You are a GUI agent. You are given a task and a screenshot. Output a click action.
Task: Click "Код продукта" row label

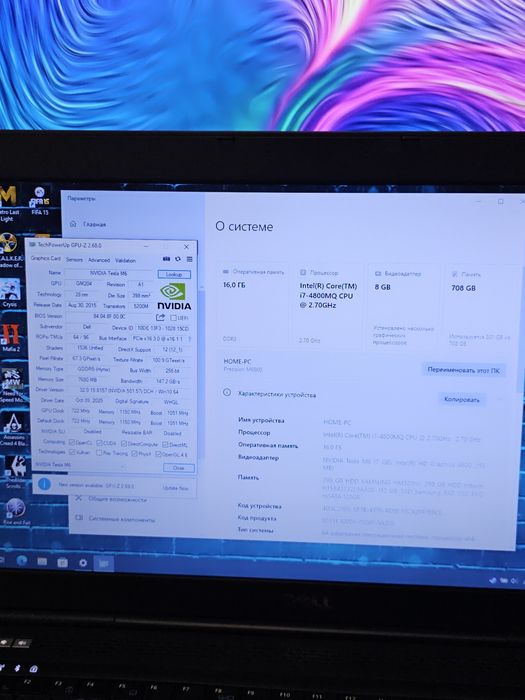point(257,518)
